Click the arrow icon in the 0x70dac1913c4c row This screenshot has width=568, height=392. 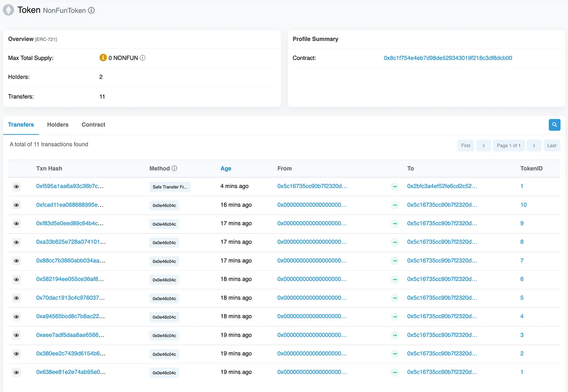[x=395, y=298]
